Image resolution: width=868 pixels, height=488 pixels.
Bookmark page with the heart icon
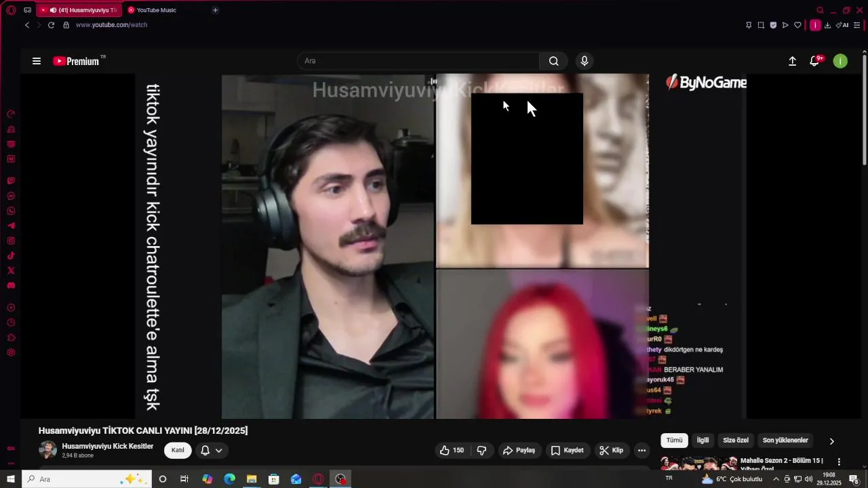797,25
